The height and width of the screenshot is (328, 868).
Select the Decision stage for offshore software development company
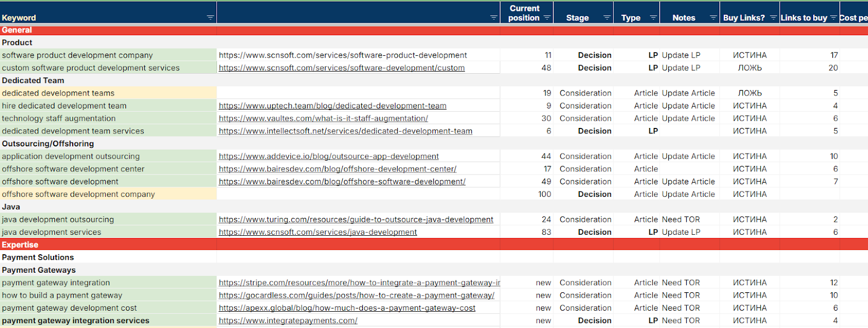point(595,194)
